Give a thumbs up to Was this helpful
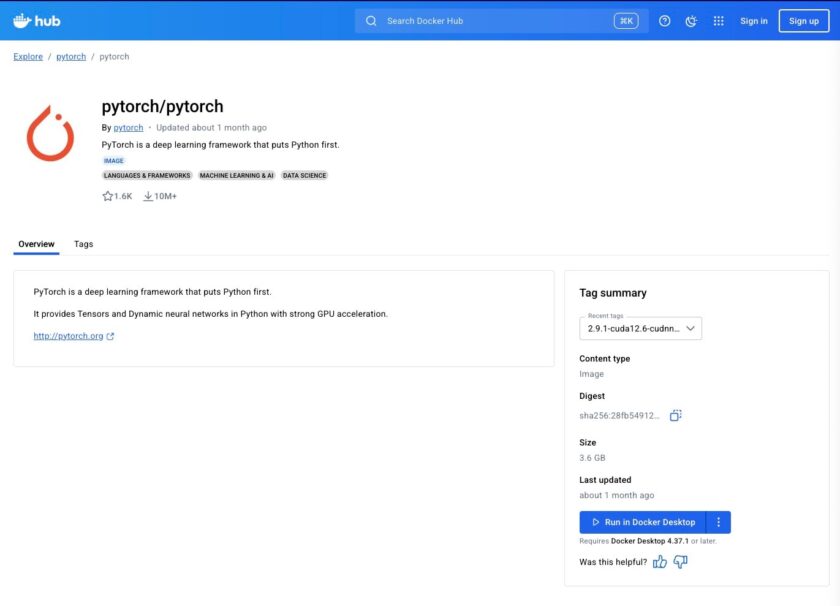The image size is (840, 606). tap(659, 562)
